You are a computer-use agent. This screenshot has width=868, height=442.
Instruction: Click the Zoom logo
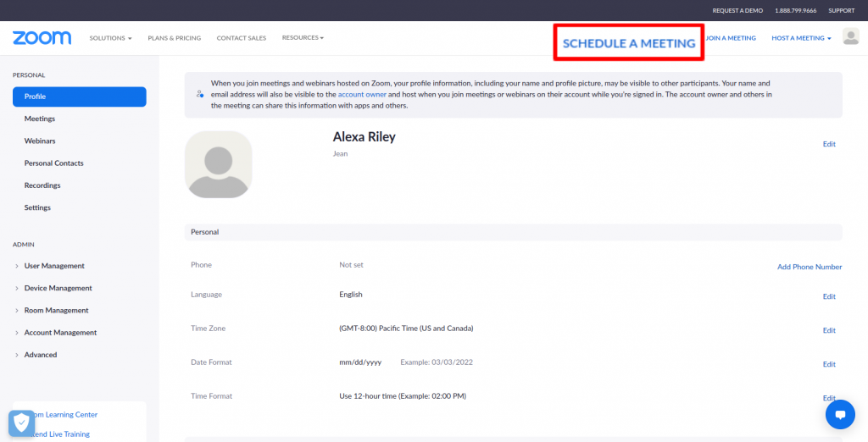click(42, 38)
